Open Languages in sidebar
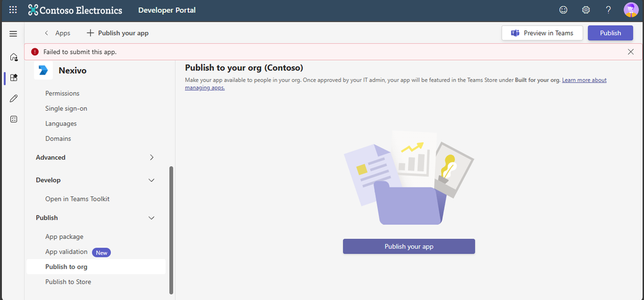Screen dimensions: 644x300 tap(61, 124)
